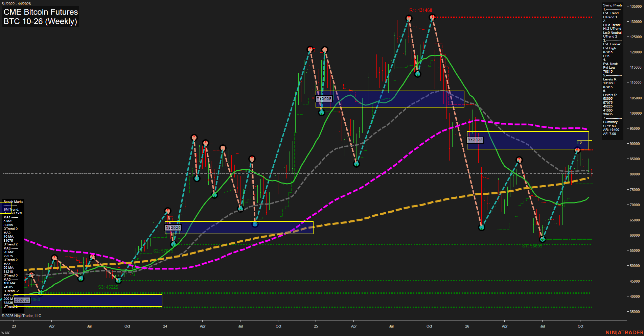Click the "AF: 7.00" summary line
Screen dimensions: 644x336
pyautogui.click(x=609, y=134)
